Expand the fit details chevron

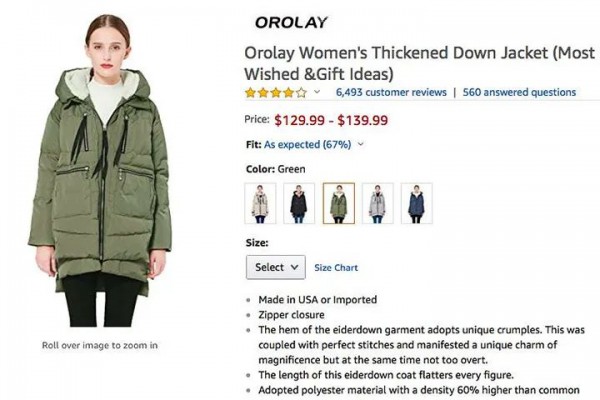click(x=360, y=144)
